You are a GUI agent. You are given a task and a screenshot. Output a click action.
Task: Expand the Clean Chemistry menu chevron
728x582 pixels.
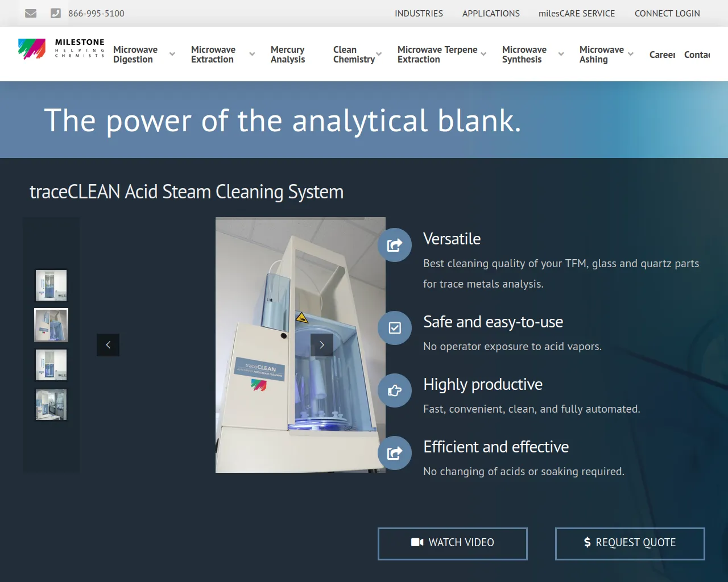tap(379, 55)
